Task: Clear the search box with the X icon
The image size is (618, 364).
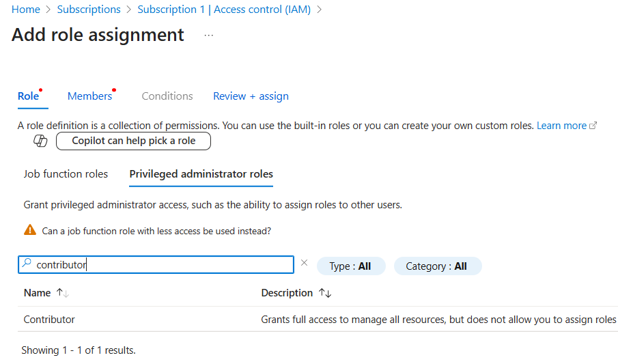Action: point(304,263)
